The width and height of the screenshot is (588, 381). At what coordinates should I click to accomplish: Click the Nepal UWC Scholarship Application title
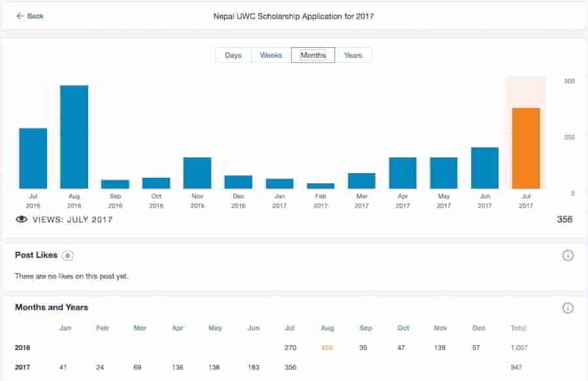pyautogui.click(x=293, y=16)
